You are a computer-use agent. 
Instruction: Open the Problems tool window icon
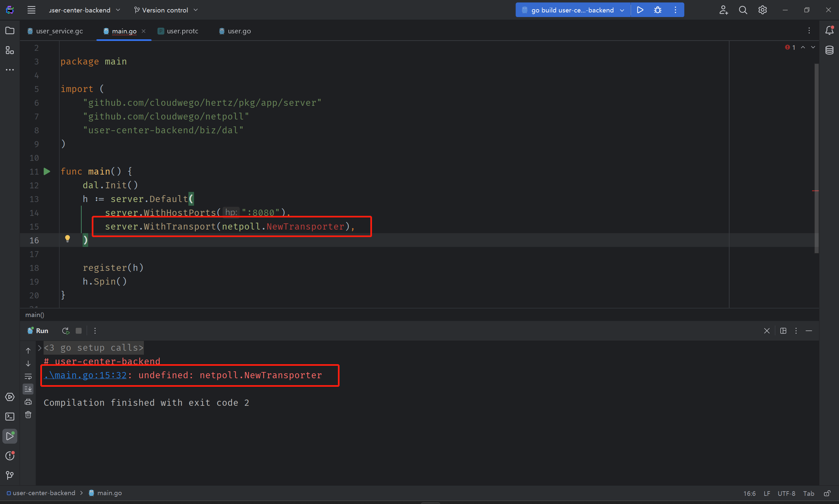tap(10, 456)
